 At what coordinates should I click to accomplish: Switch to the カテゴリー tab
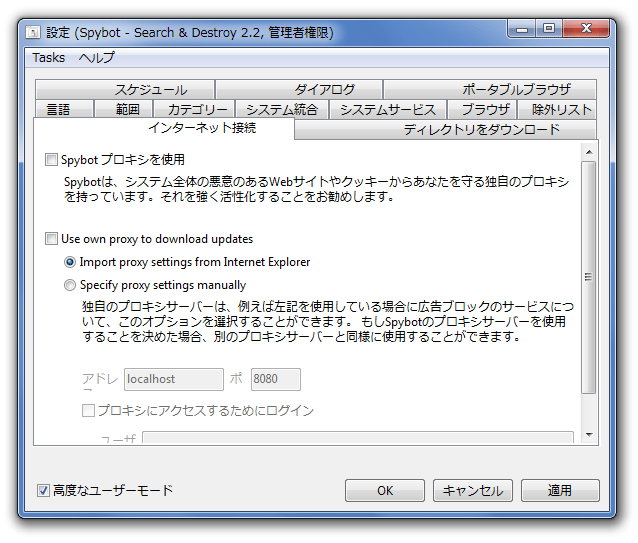point(194,109)
